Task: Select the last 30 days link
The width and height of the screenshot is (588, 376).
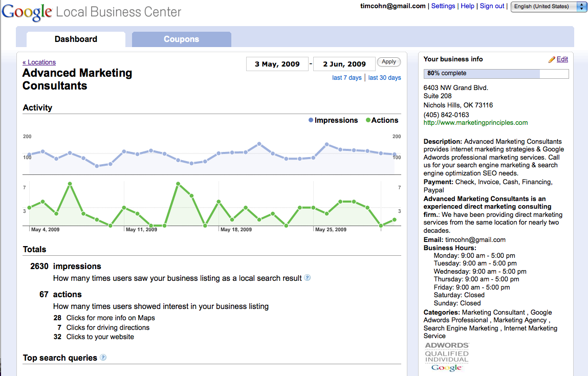Action: click(384, 78)
